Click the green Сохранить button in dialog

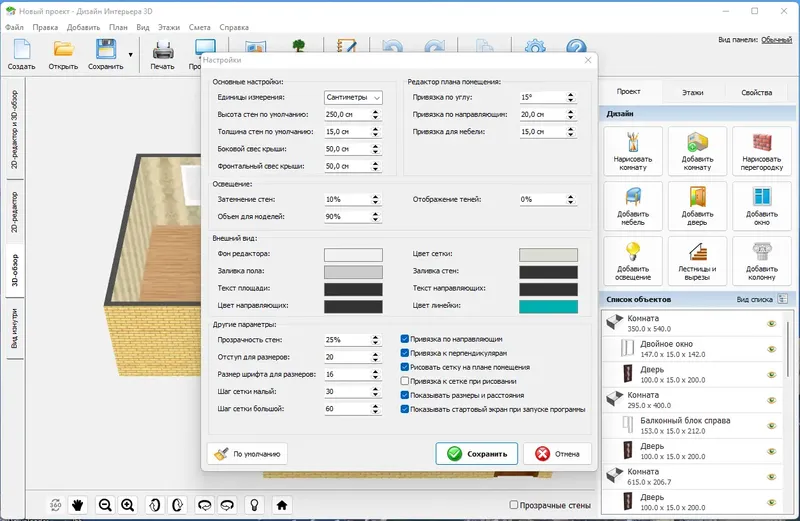click(x=476, y=454)
